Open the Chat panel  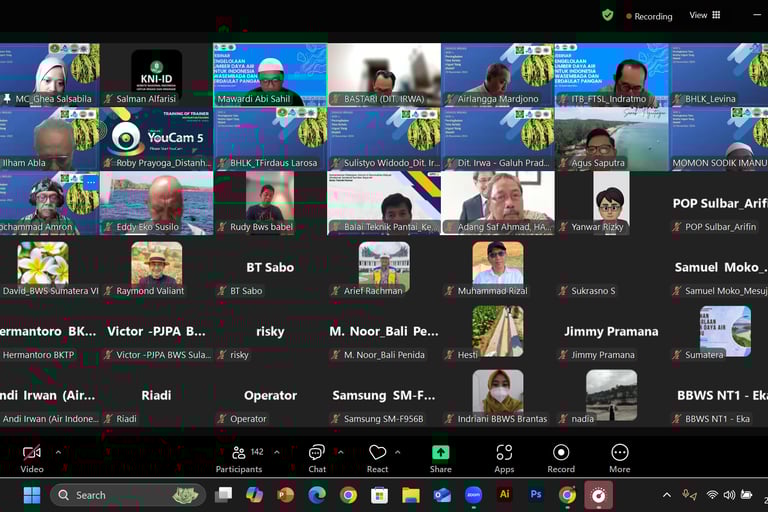317,459
